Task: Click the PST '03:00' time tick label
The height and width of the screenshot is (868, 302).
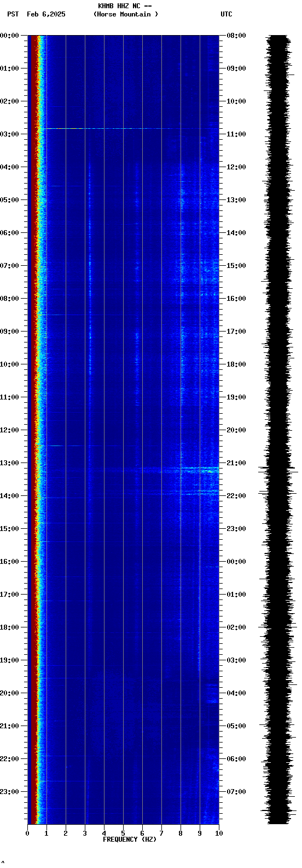Action: click(9, 134)
